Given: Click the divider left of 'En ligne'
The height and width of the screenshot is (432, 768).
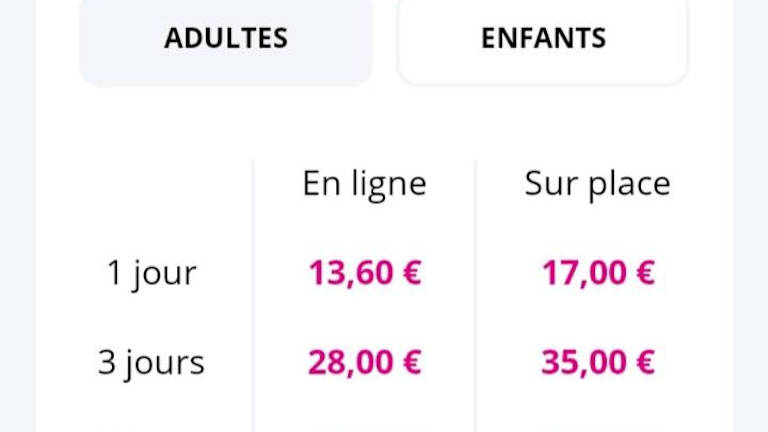Looking at the screenshot, I should click(253, 300).
